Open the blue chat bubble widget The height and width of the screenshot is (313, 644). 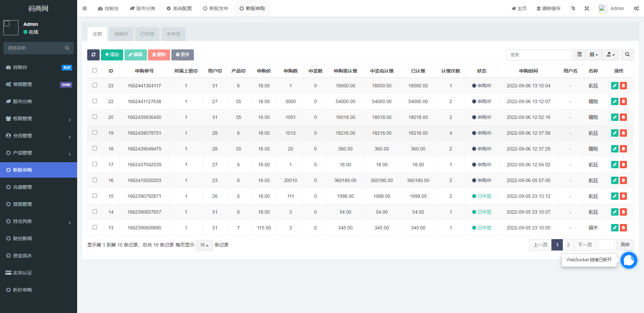(629, 260)
